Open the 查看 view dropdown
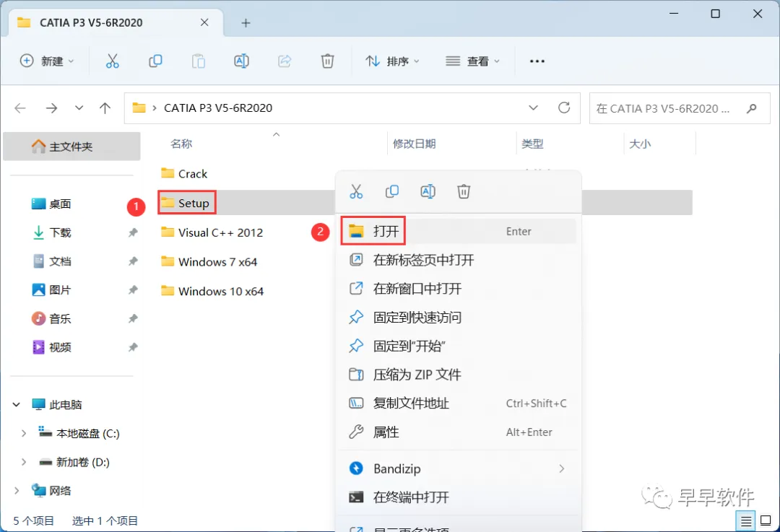Image resolution: width=780 pixels, height=532 pixels. point(472,61)
